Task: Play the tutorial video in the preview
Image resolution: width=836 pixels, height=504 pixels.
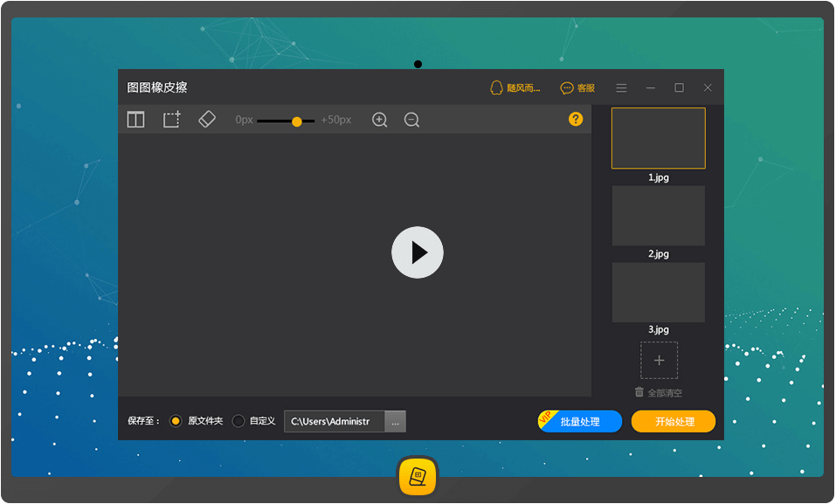Action: (418, 252)
